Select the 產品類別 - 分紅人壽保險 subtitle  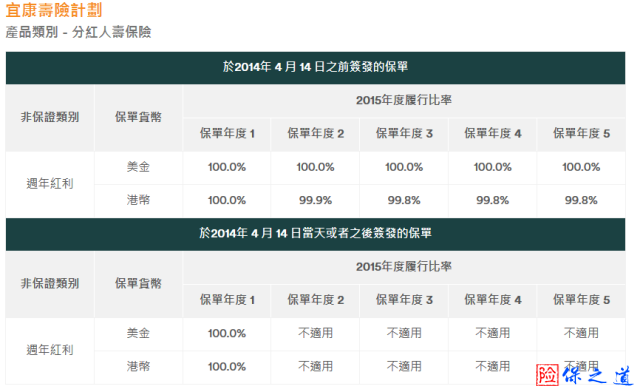click(78, 32)
